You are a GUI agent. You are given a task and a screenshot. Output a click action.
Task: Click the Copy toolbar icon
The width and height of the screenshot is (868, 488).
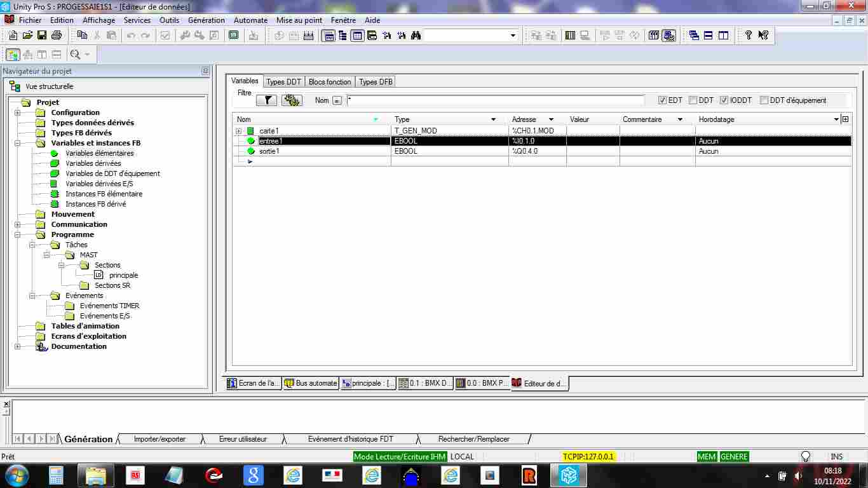(x=82, y=36)
